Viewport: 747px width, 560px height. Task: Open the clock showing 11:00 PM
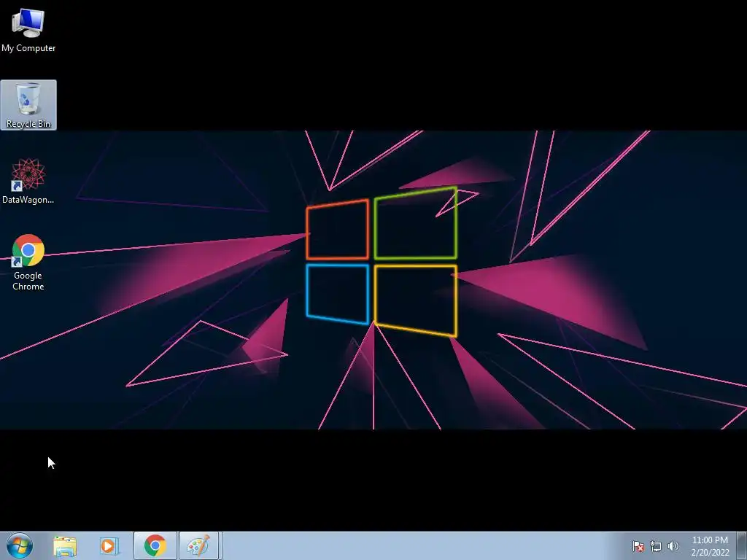pyautogui.click(x=710, y=546)
